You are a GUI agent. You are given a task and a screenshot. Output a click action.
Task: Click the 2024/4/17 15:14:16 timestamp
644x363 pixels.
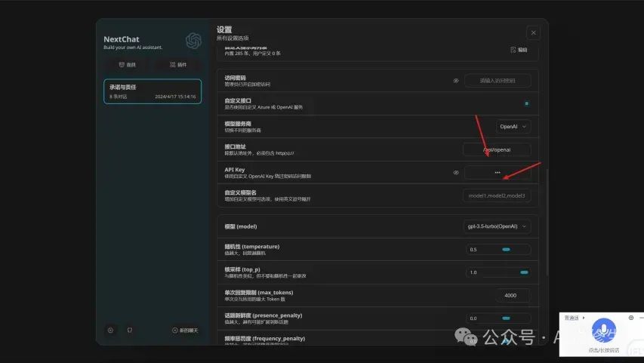tap(175, 97)
